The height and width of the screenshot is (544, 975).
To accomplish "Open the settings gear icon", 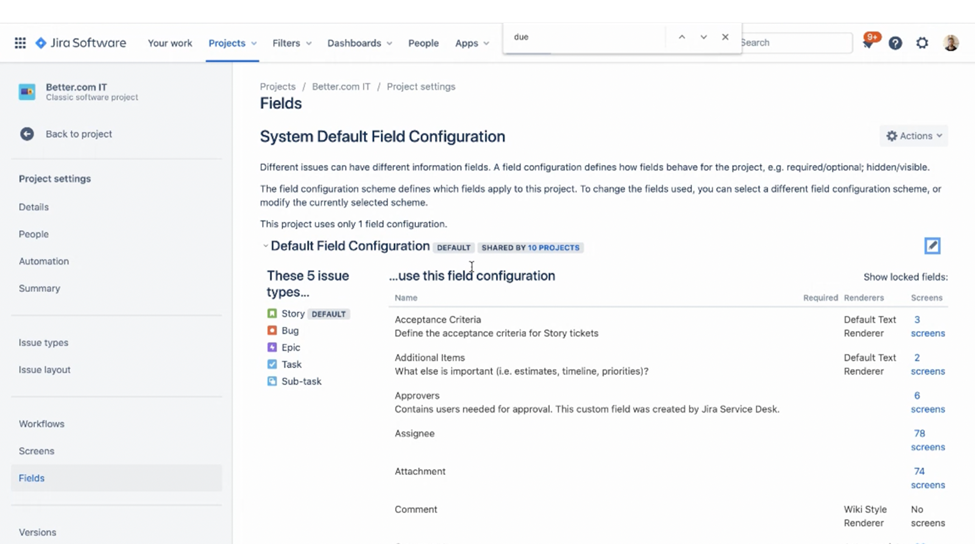I will [922, 43].
